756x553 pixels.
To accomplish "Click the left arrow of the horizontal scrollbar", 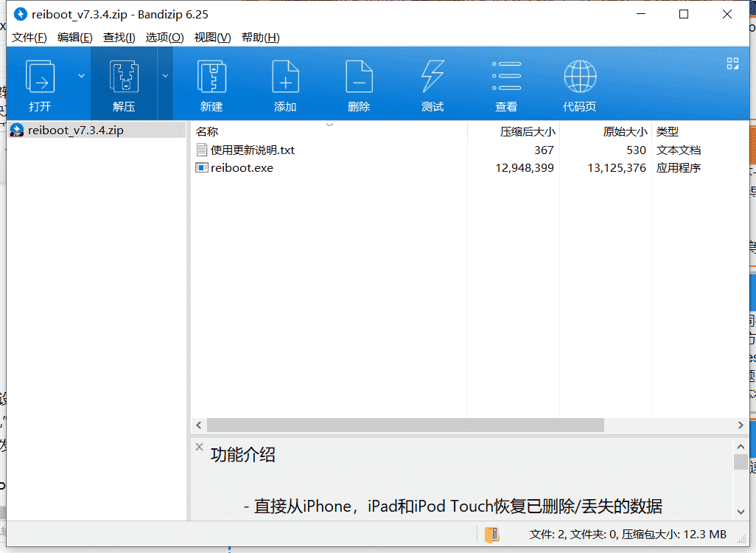I will tap(199, 425).
